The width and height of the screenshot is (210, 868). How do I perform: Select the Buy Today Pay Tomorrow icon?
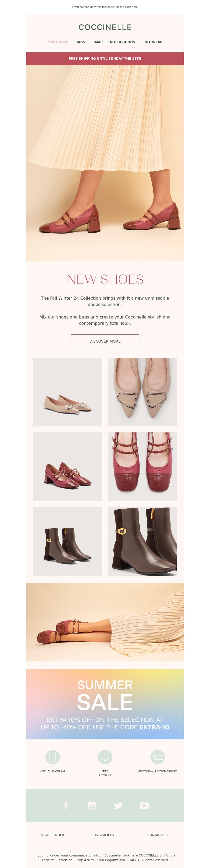pos(157,757)
